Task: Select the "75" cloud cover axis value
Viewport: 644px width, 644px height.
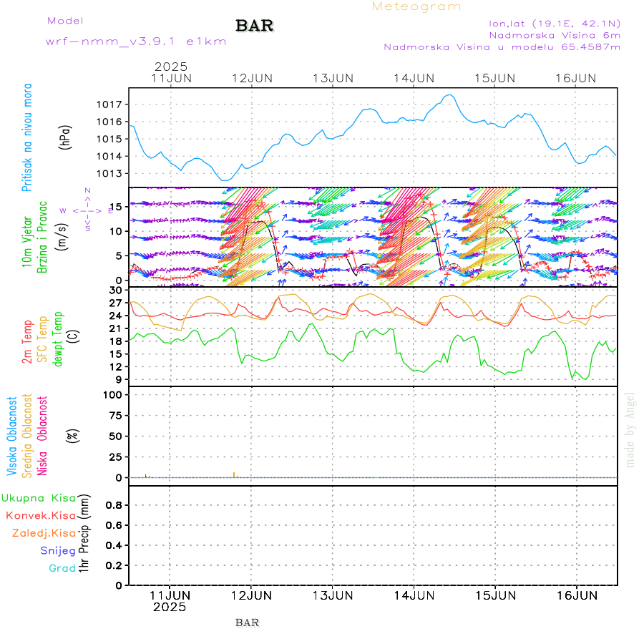Action: [x=116, y=416]
